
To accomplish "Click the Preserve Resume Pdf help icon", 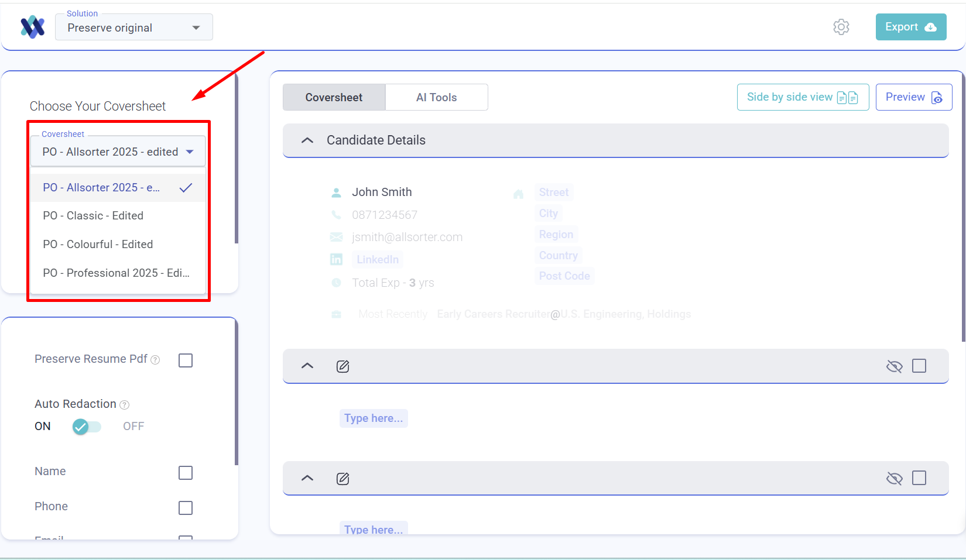I will [x=155, y=360].
